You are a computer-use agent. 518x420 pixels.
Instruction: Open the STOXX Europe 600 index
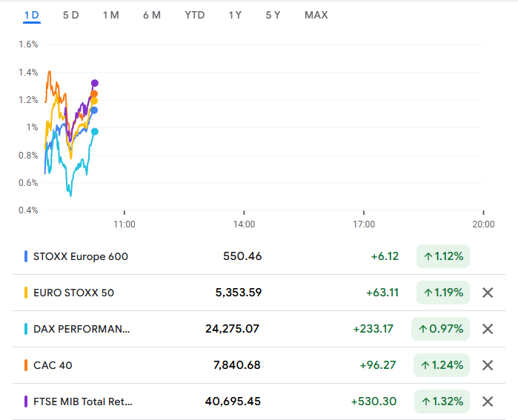point(81,256)
